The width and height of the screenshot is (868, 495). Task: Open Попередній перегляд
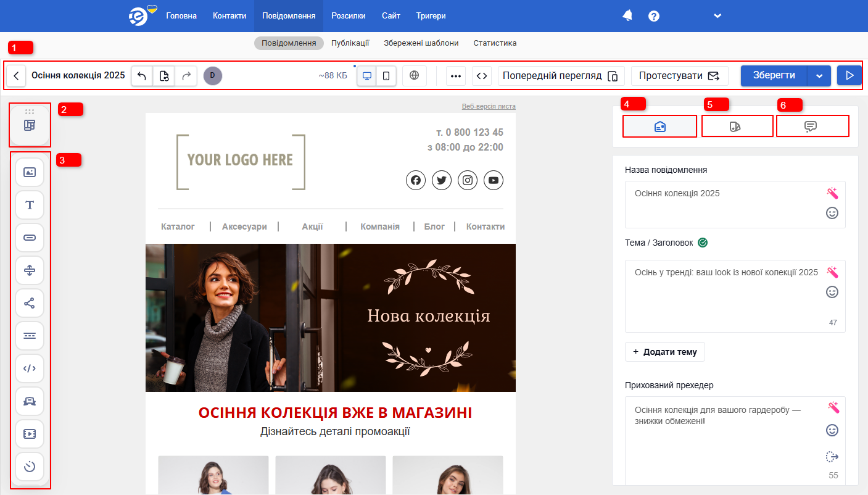point(561,76)
